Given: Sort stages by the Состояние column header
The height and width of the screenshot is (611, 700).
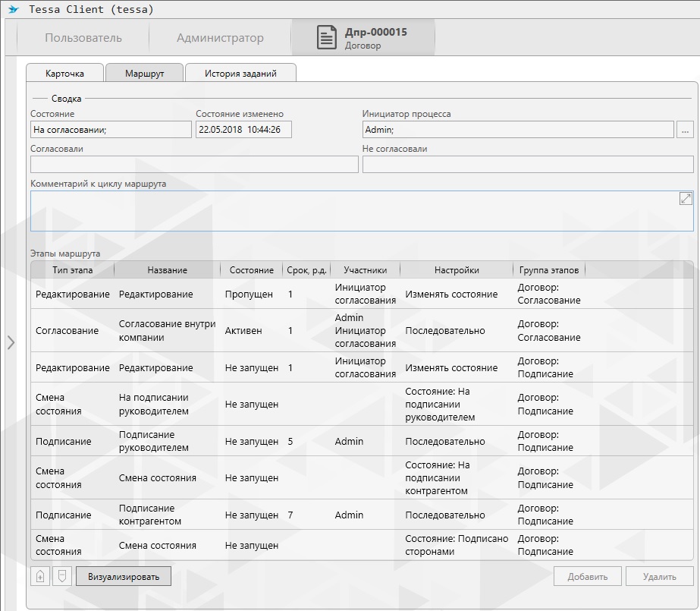Looking at the screenshot, I should [x=252, y=270].
